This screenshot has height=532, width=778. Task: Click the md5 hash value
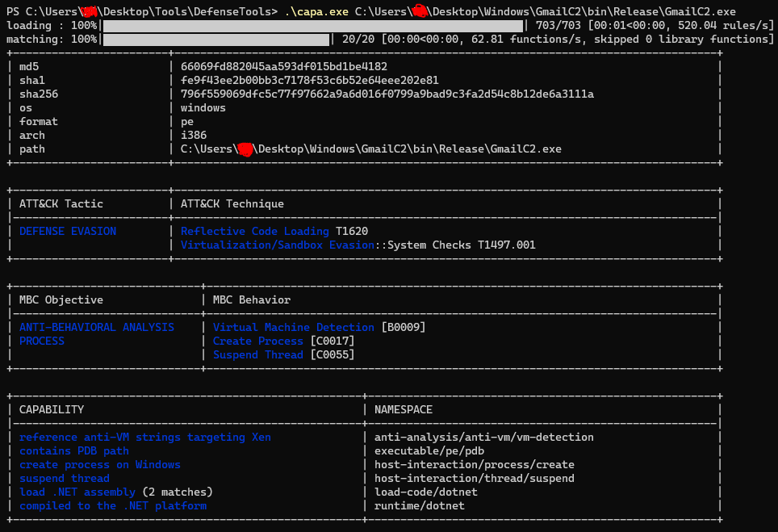click(x=284, y=67)
